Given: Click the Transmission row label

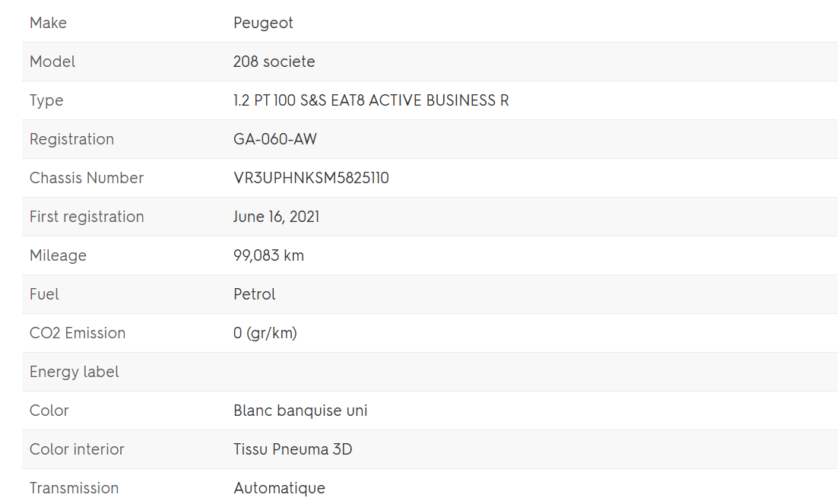Looking at the screenshot, I should (x=74, y=488).
